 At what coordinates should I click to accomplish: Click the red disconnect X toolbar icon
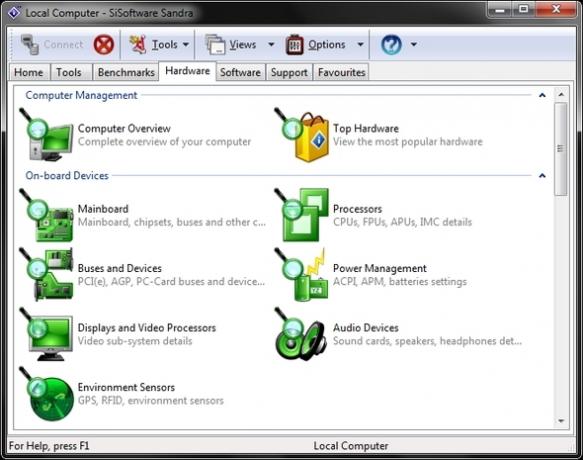point(104,45)
